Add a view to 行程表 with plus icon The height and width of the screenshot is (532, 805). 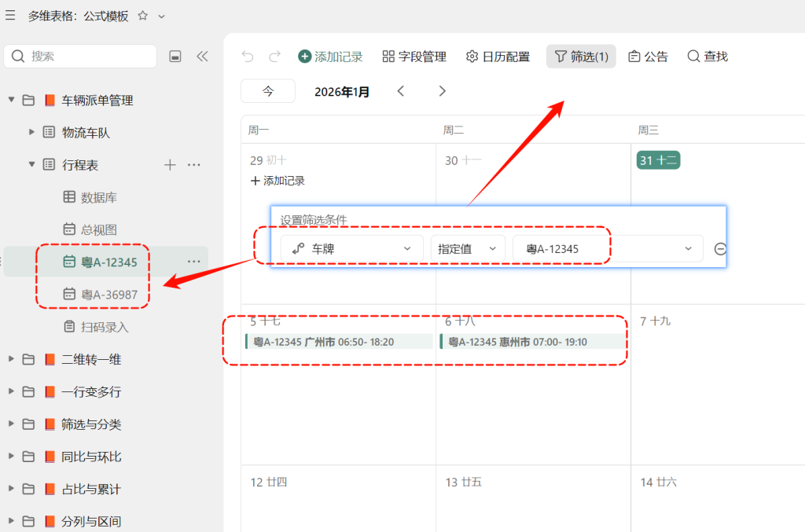pyautogui.click(x=170, y=165)
